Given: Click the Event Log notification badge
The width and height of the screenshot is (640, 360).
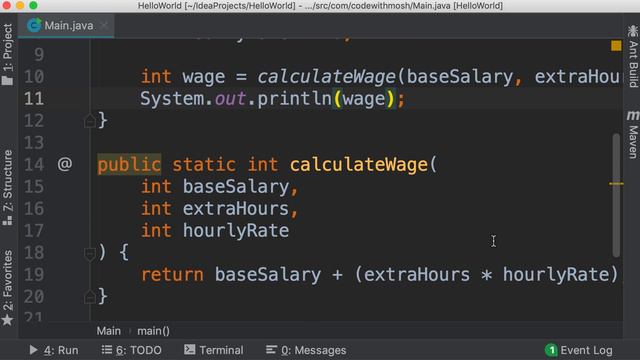Looking at the screenshot, I should pyautogui.click(x=551, y=350).
